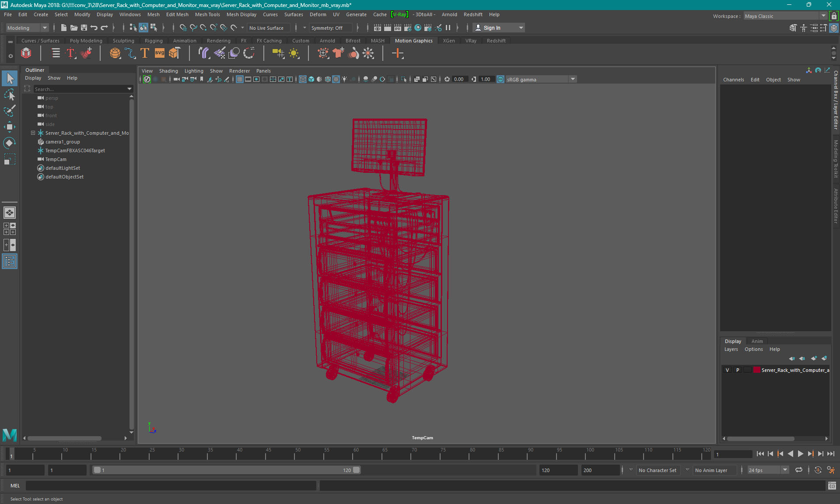This screenshot has width=840, height=504.
Task: Open the sRGB gamma view transform dropdown
Action: [x=541, y=79]
